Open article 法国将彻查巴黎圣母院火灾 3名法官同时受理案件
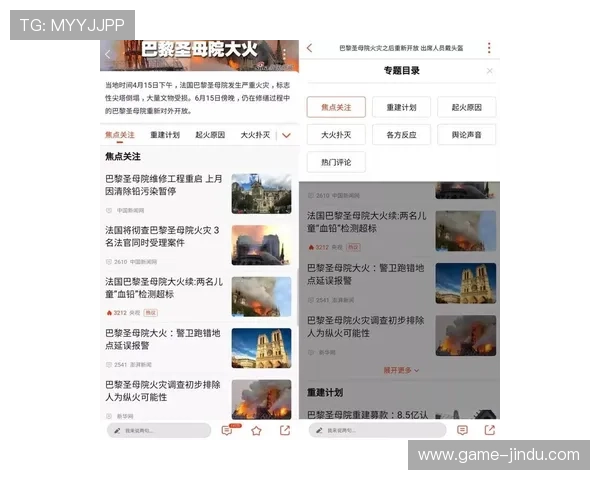This screenshot has width=600, height=480. (x=163, y=236)
